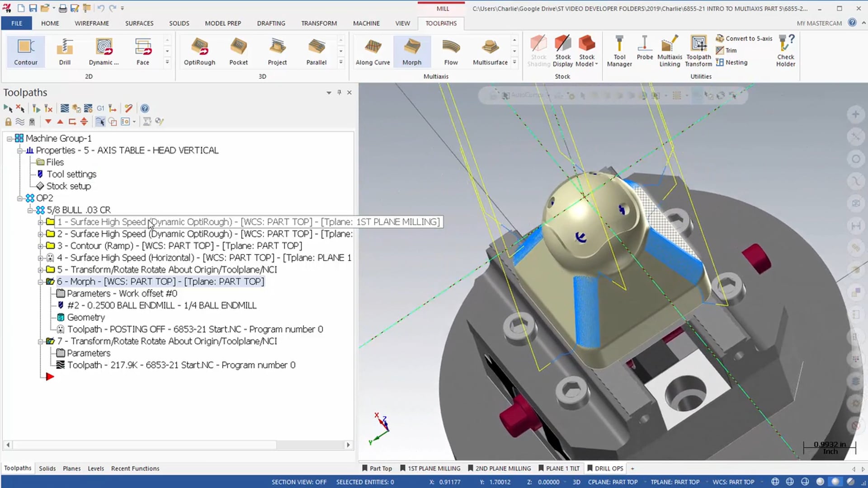Viewport: 868px width, 488px height.
Task: Select the Along Curve toolpath icon
Action: [x=372, y=51]
